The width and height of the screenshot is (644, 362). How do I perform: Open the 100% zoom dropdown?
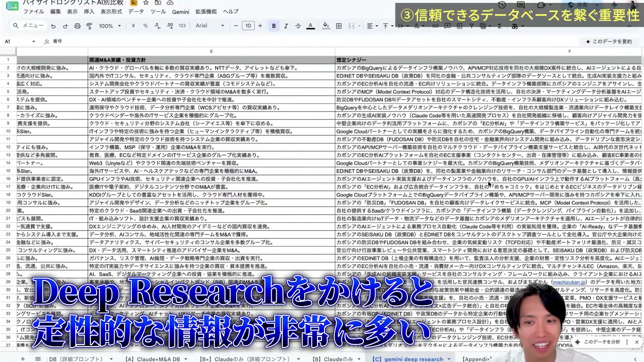tap(110, 26)
